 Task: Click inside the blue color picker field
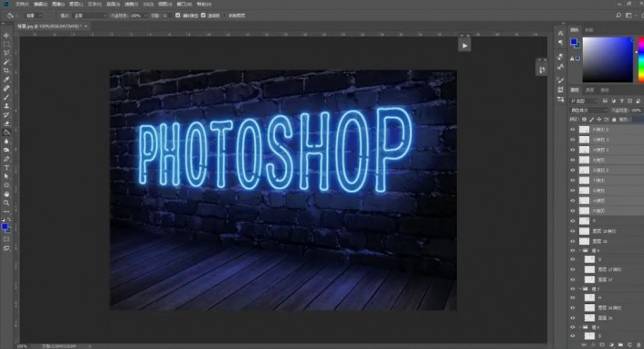pos(607,59)
